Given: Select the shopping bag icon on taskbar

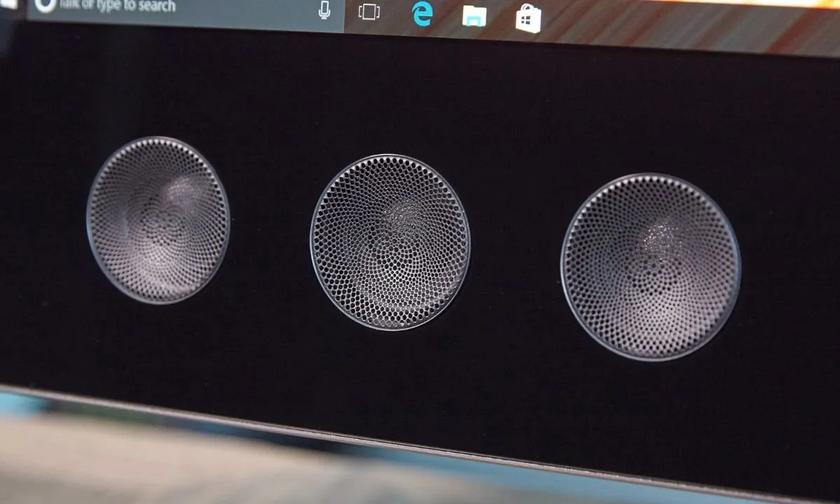Looking at the screenshot, I should click(528, 18).
